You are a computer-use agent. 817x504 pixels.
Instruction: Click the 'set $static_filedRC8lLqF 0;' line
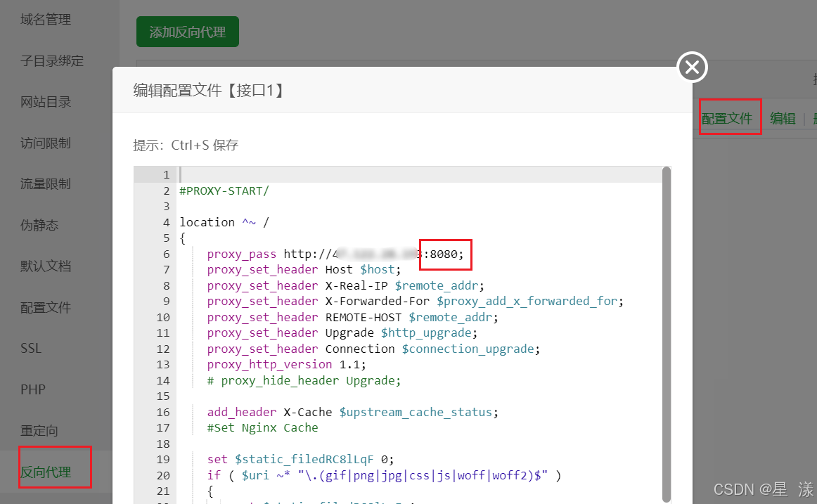tap(301, 459)
